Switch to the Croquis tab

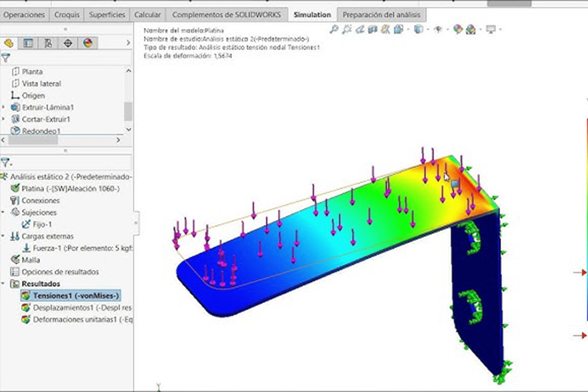tap(67, 15)
